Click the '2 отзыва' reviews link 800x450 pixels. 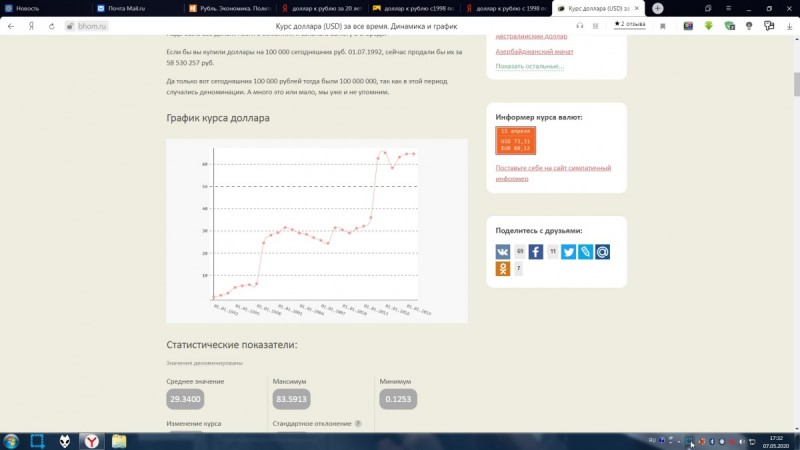click(x=630, y=24)
